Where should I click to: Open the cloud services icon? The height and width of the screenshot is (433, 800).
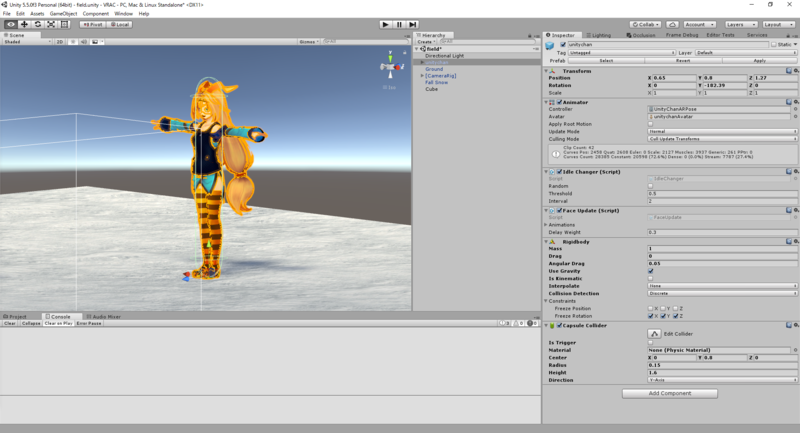pyautogui.click(x=672, y=24)
